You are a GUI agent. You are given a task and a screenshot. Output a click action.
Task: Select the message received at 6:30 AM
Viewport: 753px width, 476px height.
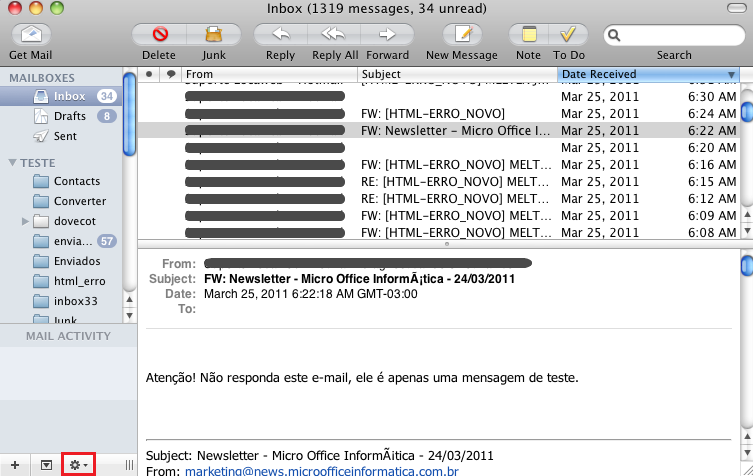tap(439, 97)
